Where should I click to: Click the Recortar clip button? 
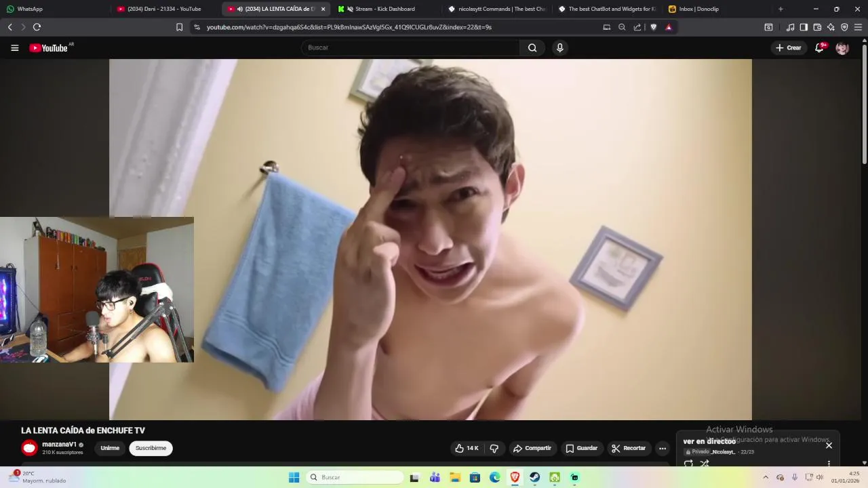coord(629,448)
